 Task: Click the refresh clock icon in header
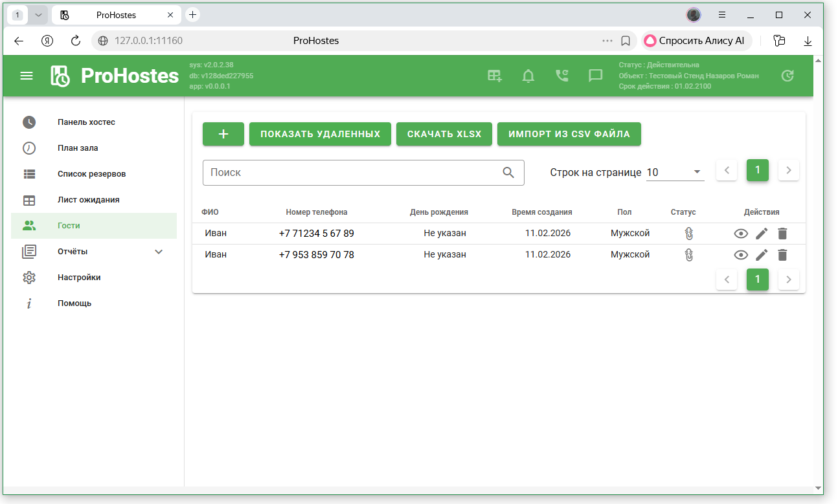click(x=787, y=76)
